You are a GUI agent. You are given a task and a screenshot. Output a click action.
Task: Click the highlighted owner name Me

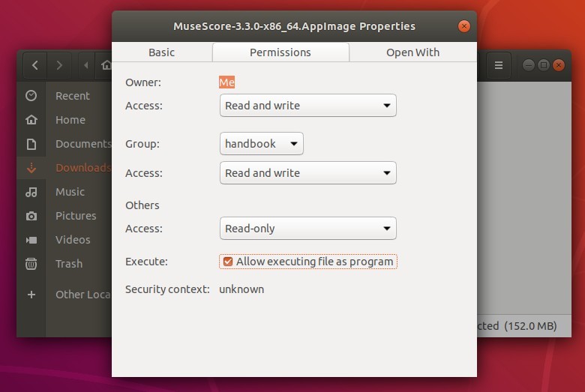click(226, 82)
